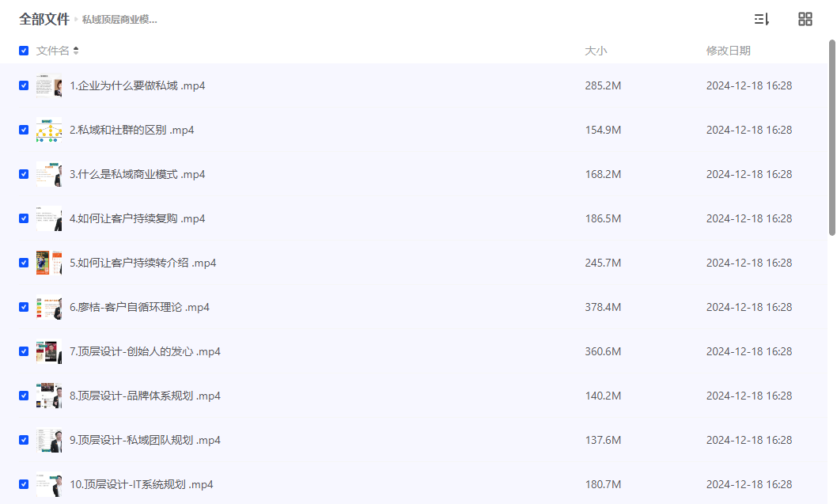Select the 私域顶层商业模... breadcrumb folder

coord(119,20)
